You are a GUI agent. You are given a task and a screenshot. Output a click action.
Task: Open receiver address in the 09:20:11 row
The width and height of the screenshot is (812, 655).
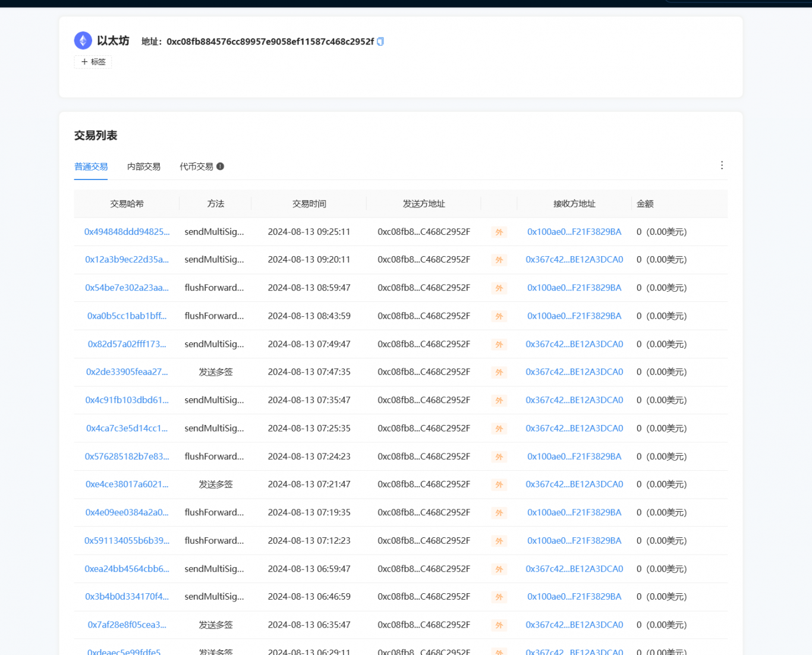pyautogui.click(x=574, y=260)
